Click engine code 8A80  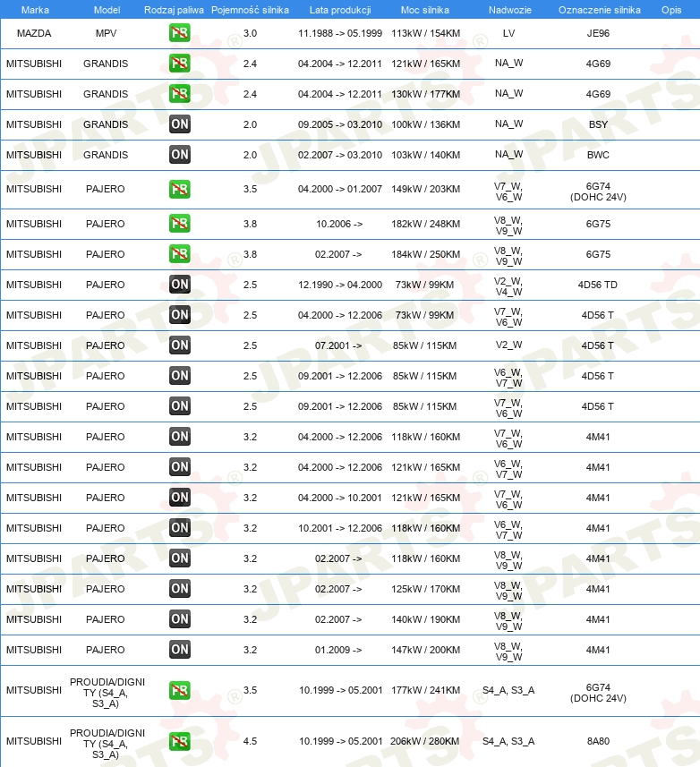[x=598, y=741]
